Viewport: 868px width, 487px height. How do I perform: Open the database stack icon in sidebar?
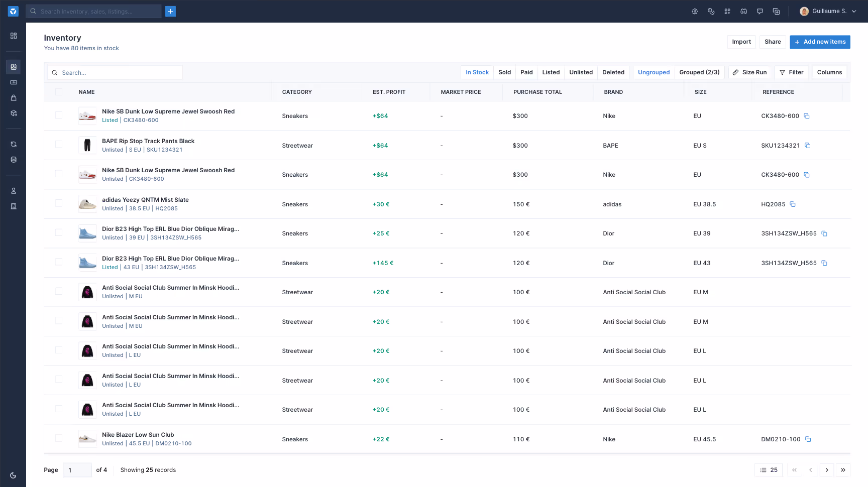[x=14, y=160]
